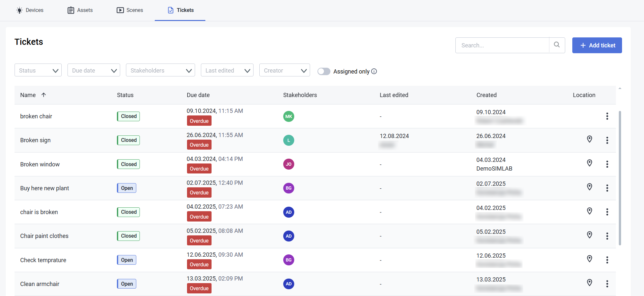
Task: Show location pin for chair is broken
Action: tap(589, 211)
